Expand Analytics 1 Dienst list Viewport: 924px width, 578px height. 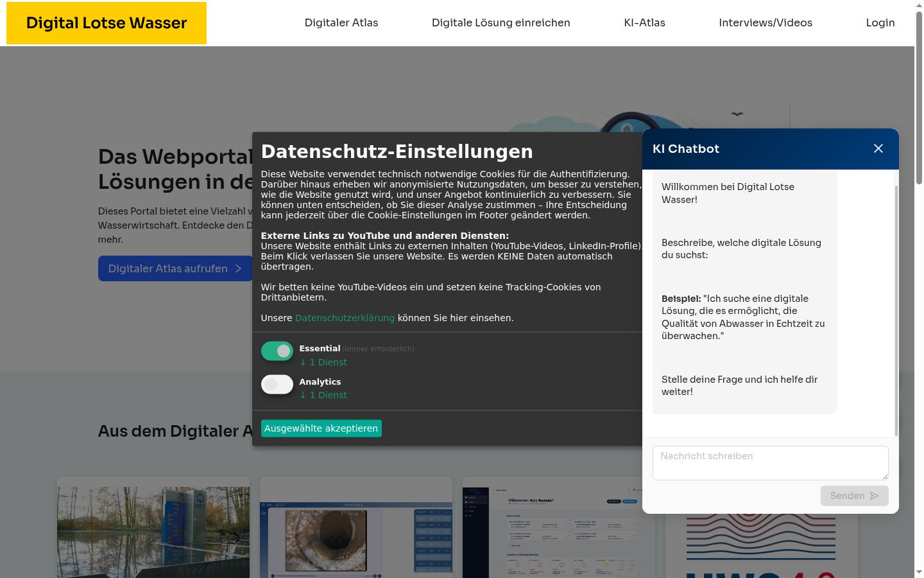point(323,395)
